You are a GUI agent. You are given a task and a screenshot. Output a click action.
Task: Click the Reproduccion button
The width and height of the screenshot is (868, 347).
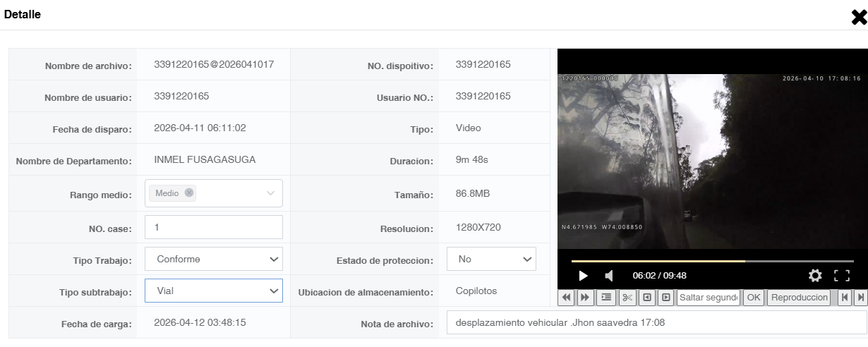pos(800,298)
